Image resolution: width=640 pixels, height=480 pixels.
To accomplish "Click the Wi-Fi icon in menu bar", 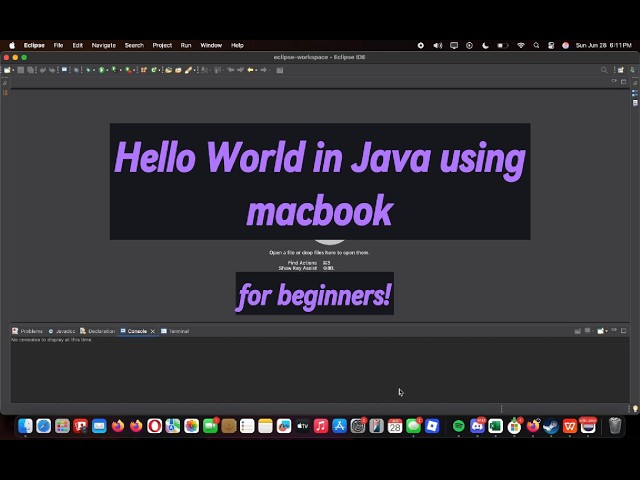I will pos(521,45).
